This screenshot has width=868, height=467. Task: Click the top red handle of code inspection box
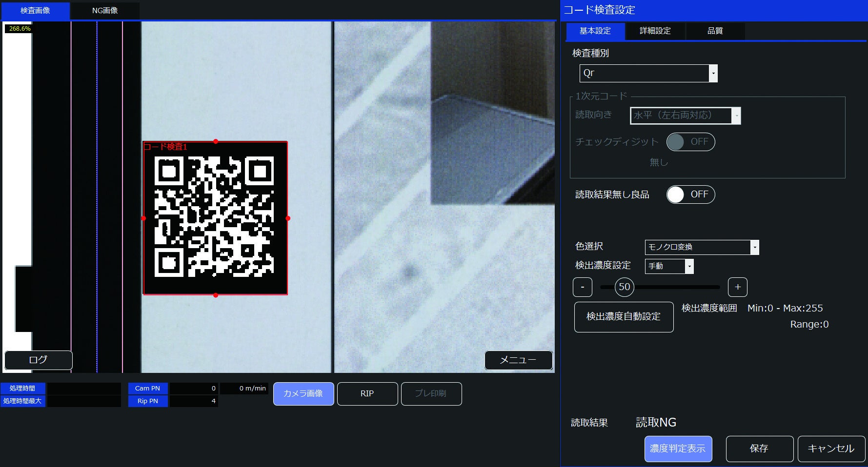pyautogui.click(x=216, y=141)
